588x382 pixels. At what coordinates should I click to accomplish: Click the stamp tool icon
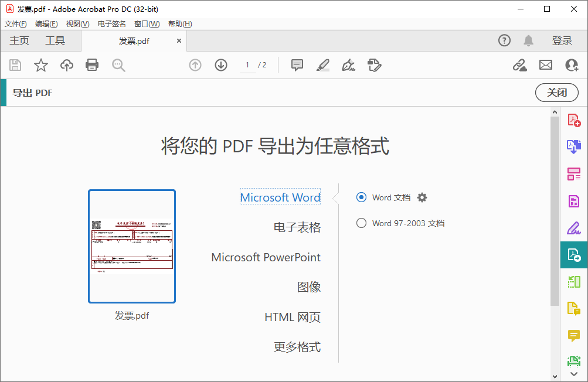click(x=374, y=65)
